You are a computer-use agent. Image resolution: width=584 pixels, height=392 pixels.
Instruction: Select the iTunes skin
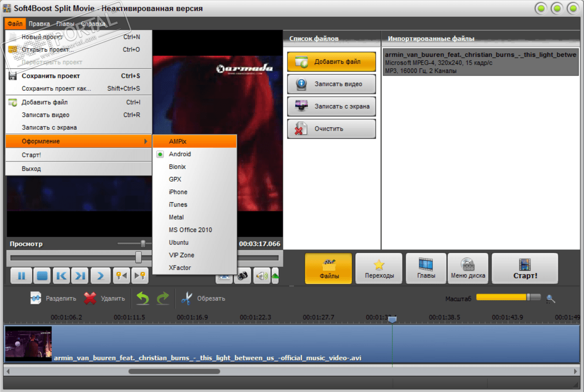click(x=194, y=204)
